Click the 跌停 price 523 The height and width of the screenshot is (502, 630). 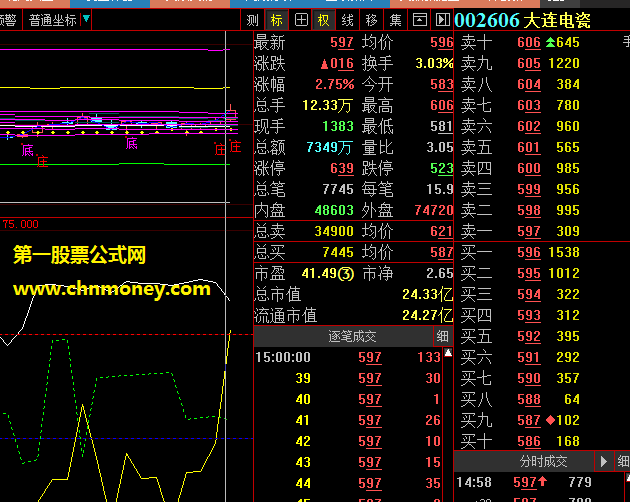tap(442, 168)
